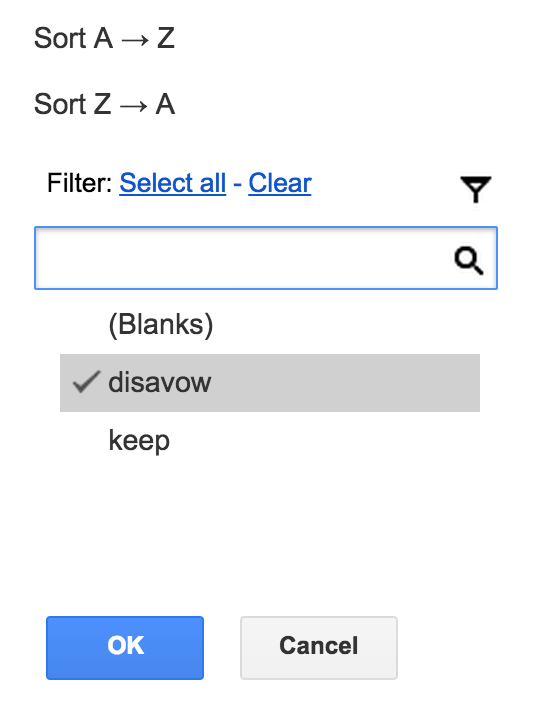Uncheck every value using Clear

click(x=280, y=183)
